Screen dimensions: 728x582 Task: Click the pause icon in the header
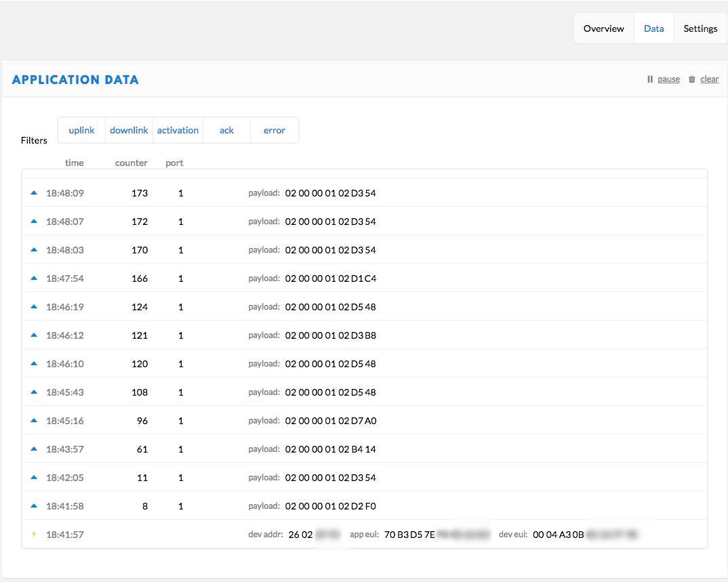coord(650,79)
